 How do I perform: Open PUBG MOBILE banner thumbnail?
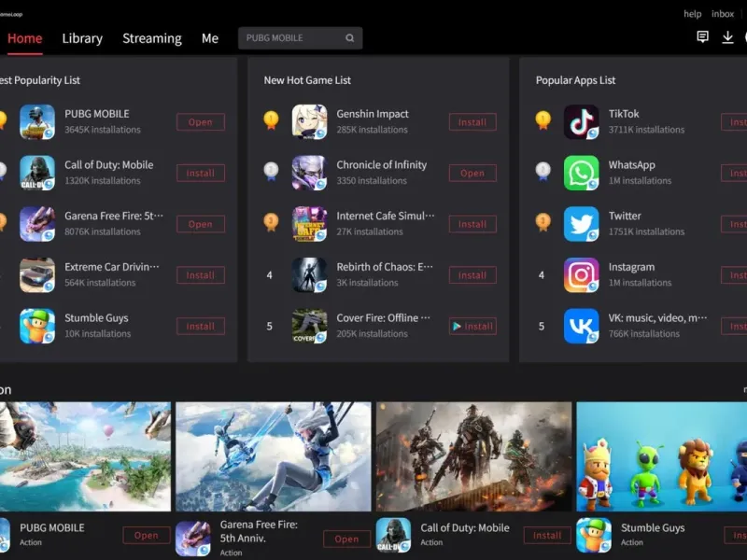click(85, 456)
